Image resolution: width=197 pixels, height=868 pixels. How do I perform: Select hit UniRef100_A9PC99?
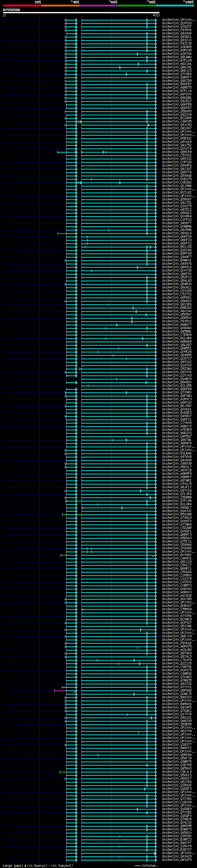coord(177,50)
